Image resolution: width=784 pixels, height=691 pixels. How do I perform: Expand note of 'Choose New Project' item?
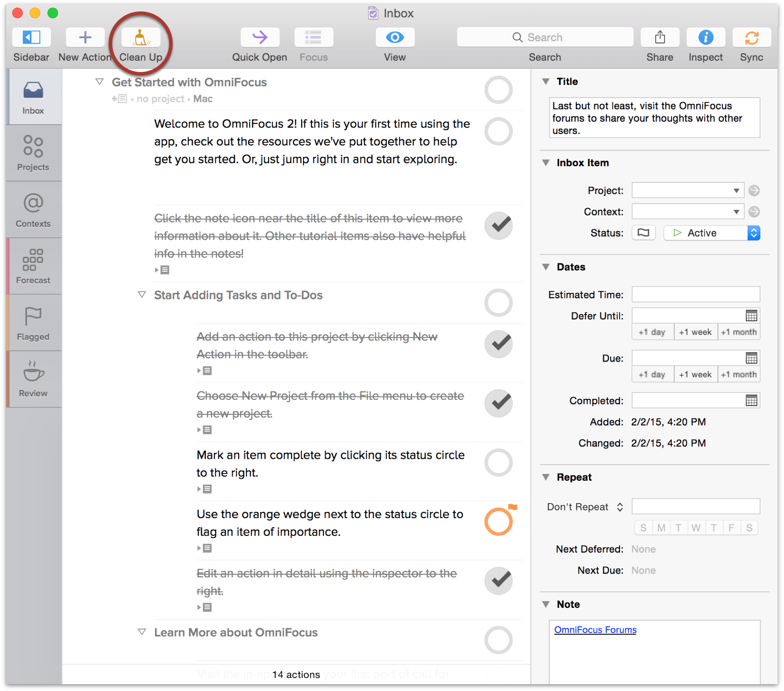click(x=205, y=430)
